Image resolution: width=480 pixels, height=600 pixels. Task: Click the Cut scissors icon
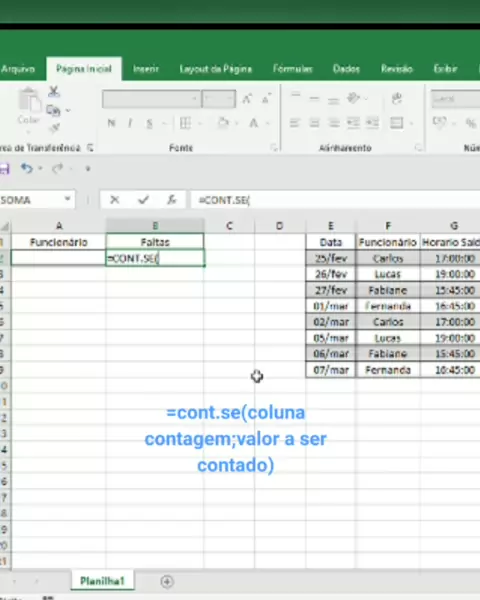click(x=54, y=91)
